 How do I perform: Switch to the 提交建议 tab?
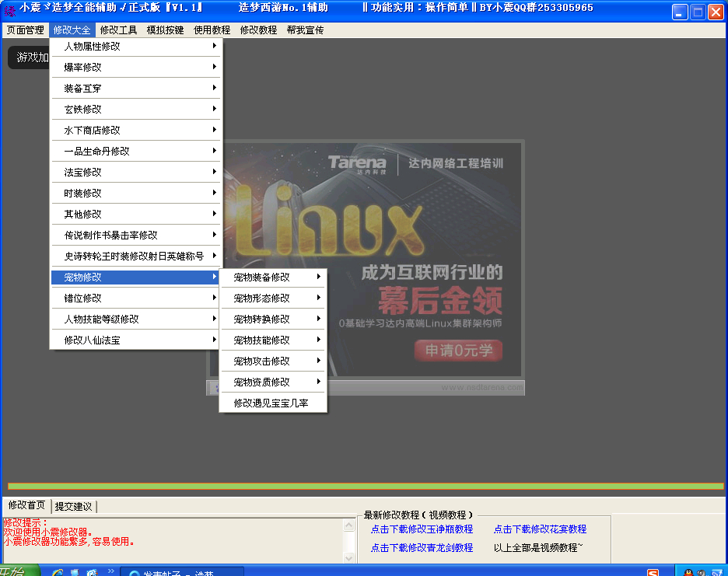point(73,506)
